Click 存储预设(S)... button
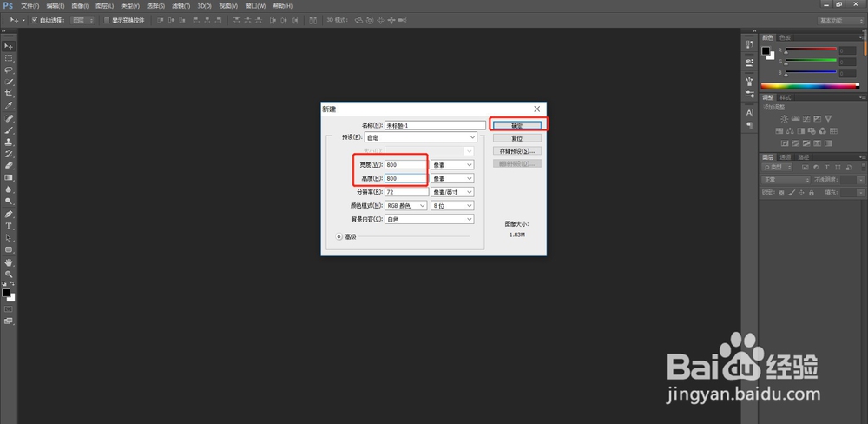Image resolution: width=868 pixels, height=424 pixels. [517, 151]
